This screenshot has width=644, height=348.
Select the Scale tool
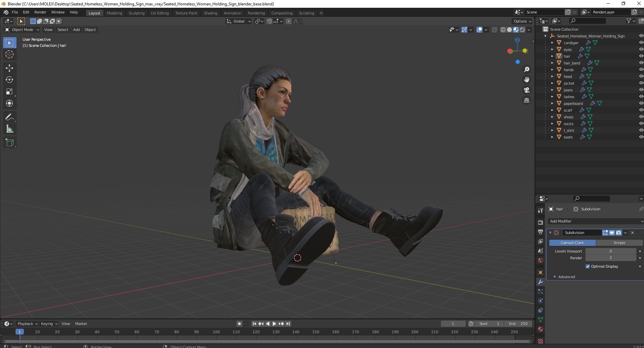[9, 92]
